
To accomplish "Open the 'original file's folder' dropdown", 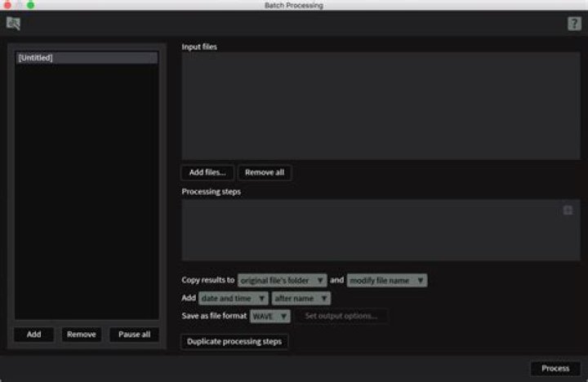I will (282, 280).
